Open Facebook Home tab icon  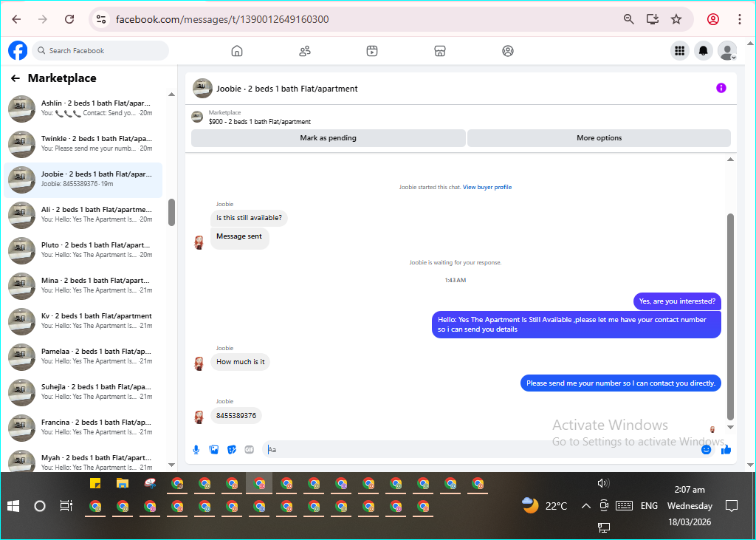[x=237, y=51]
